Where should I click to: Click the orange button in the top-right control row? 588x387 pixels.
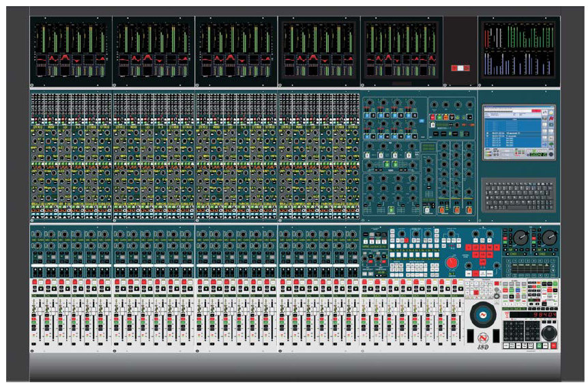[x=446, y=117]
